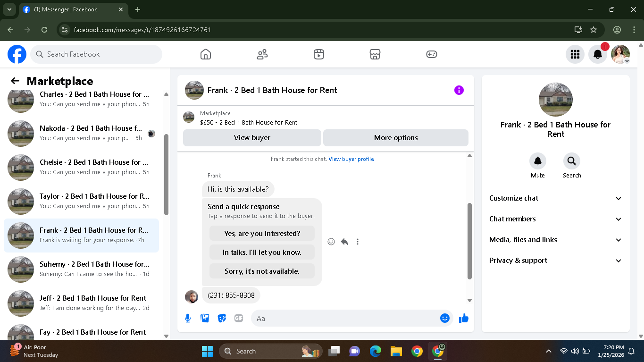644x362 pixels.
Task: Show hidden system tray icons
Action: tap(548, 351)
